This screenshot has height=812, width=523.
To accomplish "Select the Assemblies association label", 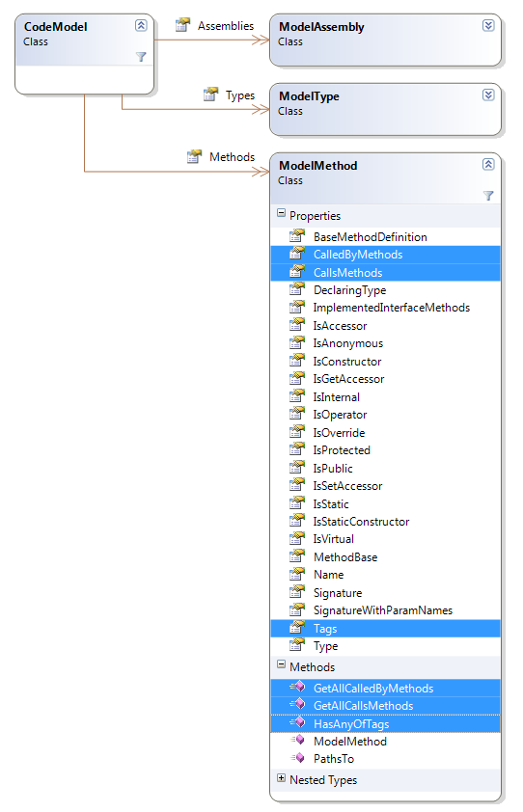I will point(226,26).
